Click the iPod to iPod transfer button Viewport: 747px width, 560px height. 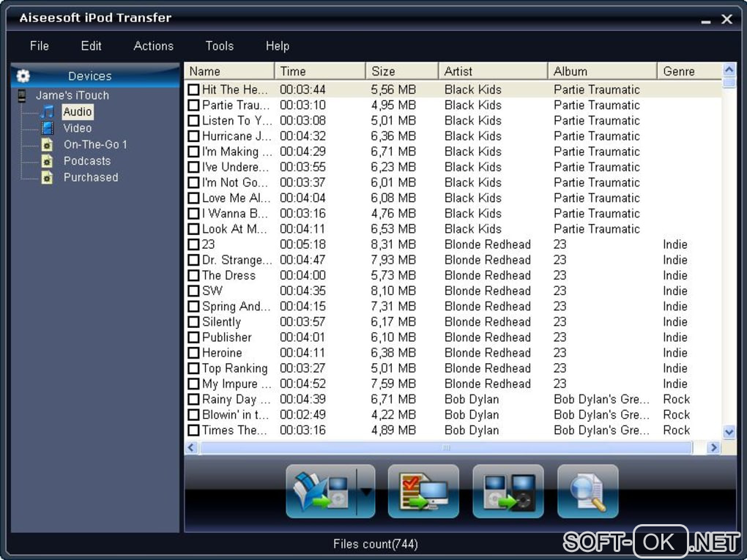[508, 491]
